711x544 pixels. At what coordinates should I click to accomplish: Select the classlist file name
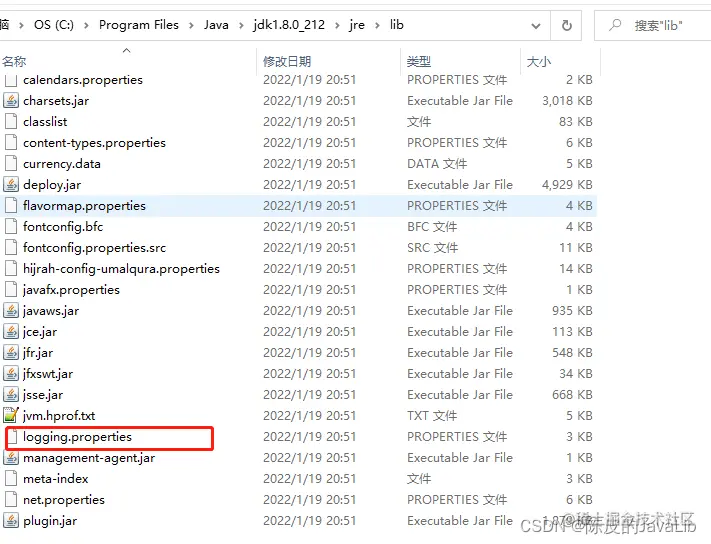click(45, 121)
